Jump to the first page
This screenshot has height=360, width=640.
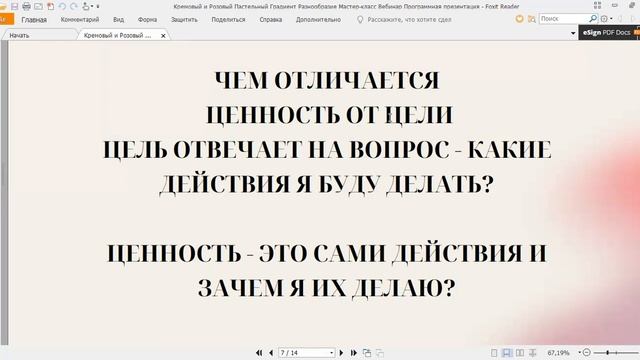point(259,353)
